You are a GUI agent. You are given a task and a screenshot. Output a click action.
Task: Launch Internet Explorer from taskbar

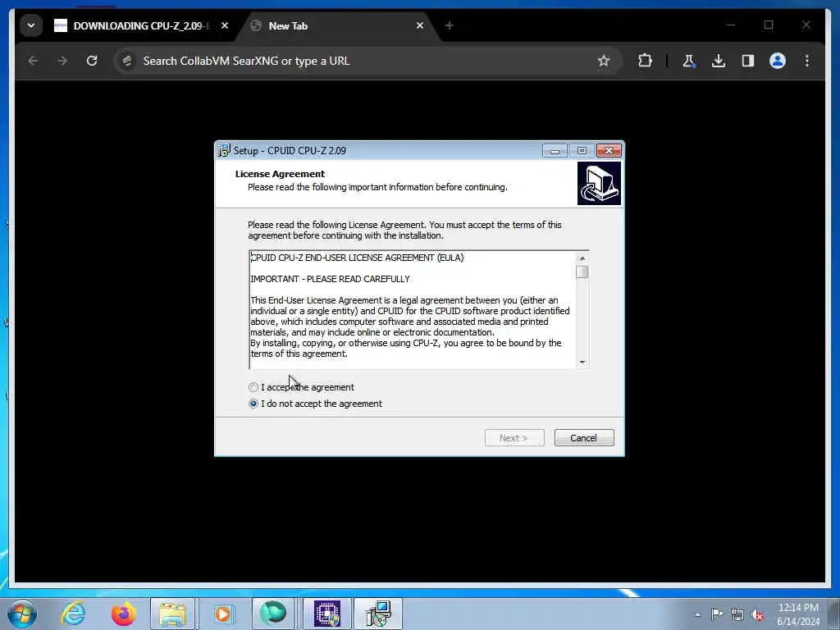73,614
